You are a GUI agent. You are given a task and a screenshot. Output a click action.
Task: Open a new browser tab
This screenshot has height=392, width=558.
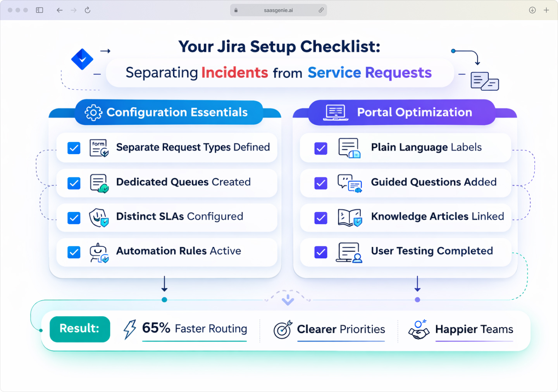[x=547, y=10]
